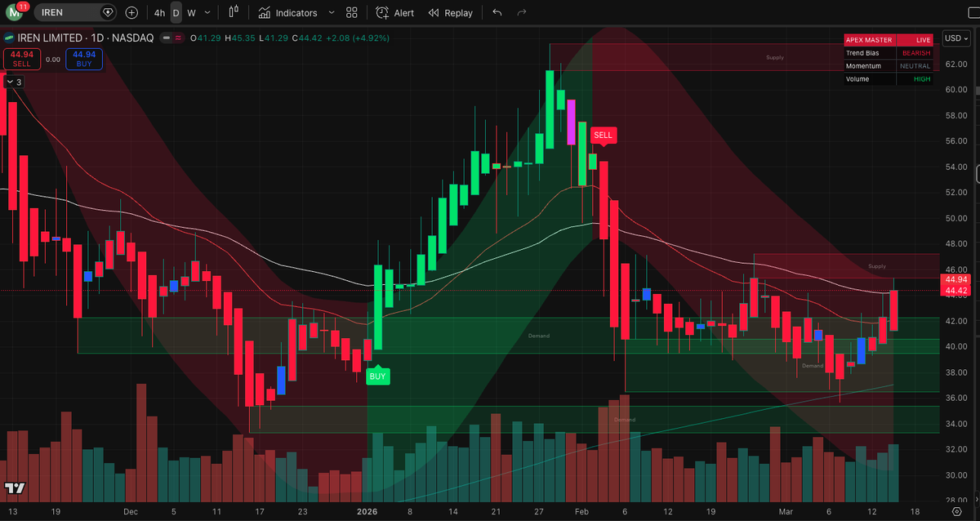Click the lower Supply zone label near 46
980x521 pixels.
click(x=876, y=266)
